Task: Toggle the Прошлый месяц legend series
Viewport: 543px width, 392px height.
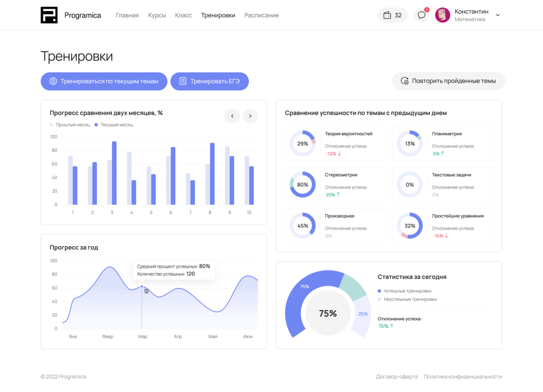Action: [x=70, y=125]
